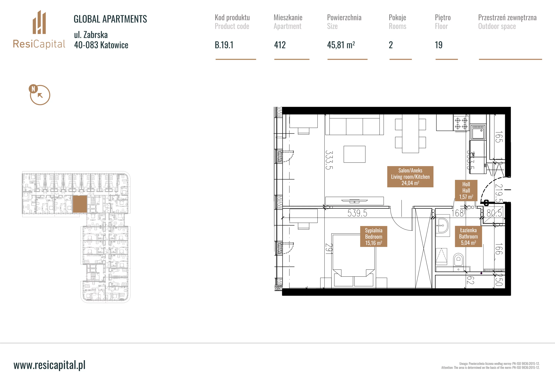Click the right bedside table
The height and width of the screenshot is (392, 555).
381,283
